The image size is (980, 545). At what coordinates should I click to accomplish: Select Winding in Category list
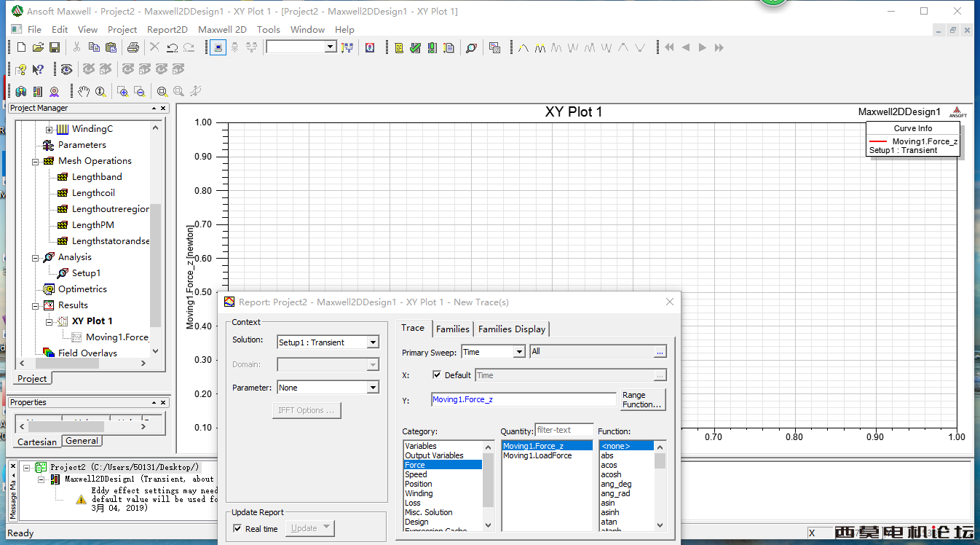419,493
